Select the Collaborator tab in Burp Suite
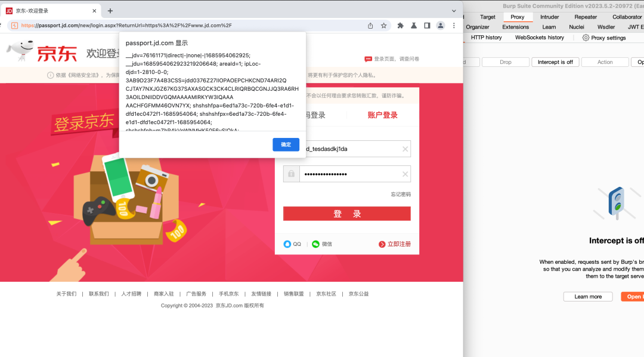Image resolution: width=644 pixels, height=357 pixels. pyautogui.click(x=627, y=17)
